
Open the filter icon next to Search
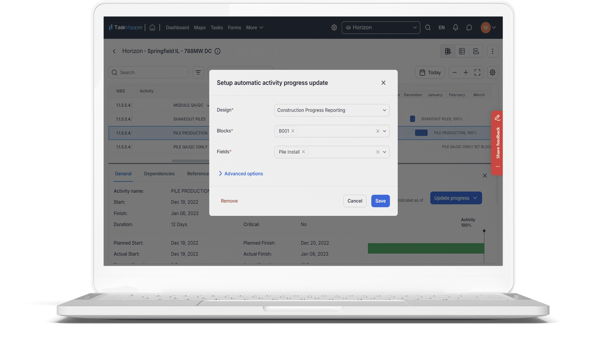[198, 72]
